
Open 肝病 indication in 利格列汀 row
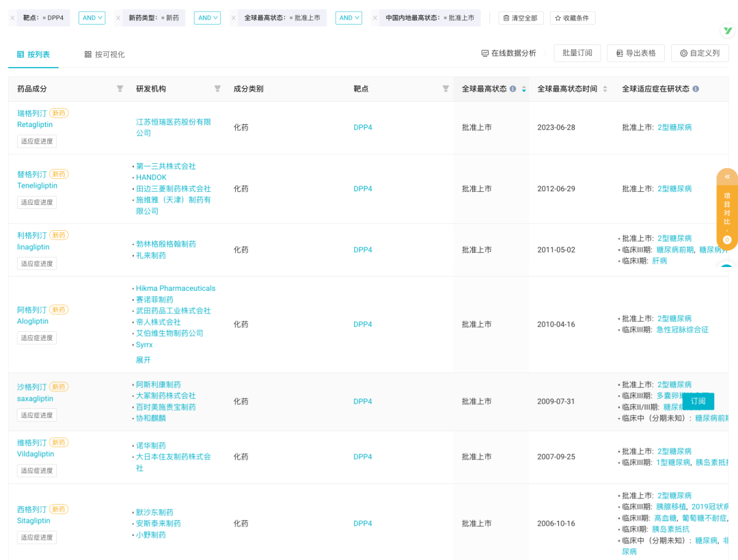[x=659, y=261]
